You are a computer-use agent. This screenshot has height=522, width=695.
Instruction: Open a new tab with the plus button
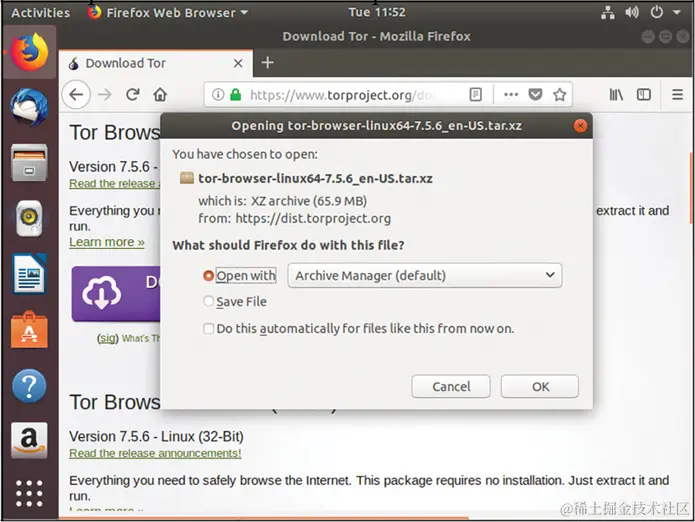(267, 62)
